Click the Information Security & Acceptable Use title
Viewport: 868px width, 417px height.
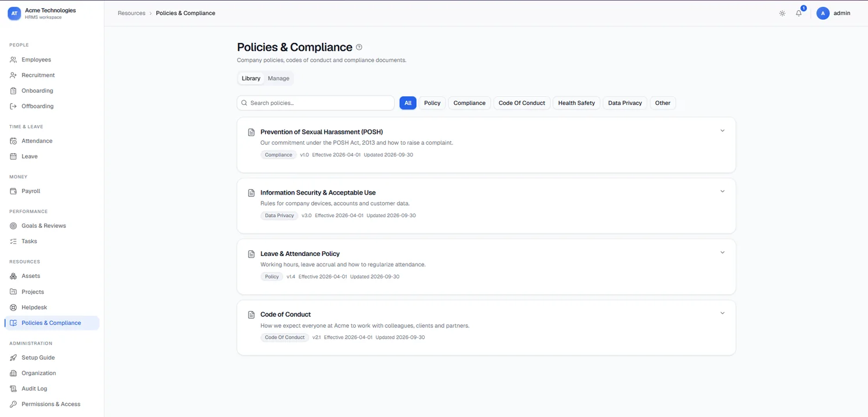pos(318,193)
